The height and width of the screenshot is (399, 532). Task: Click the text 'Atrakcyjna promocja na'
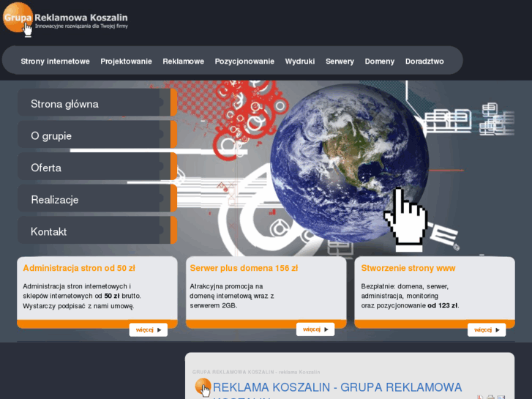(226, 286)
